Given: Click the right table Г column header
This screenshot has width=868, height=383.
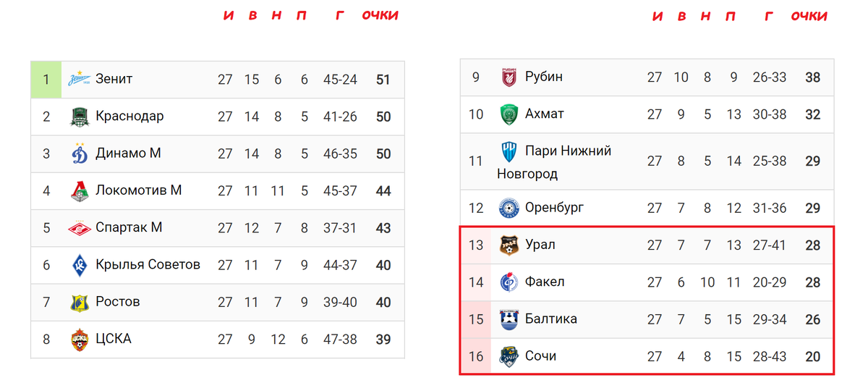Looking at the screenshot, I should [x=769, y=16].
